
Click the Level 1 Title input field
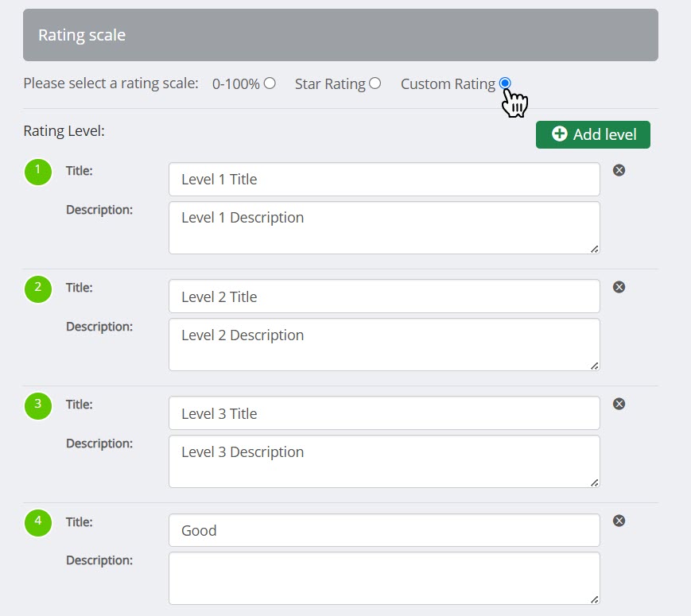(384, 180)
